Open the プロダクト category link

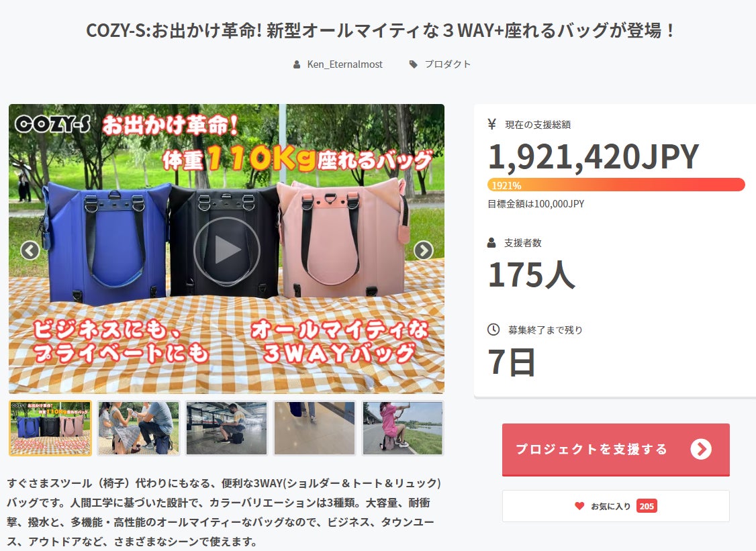pyautogui.click(x=447, y=64)
